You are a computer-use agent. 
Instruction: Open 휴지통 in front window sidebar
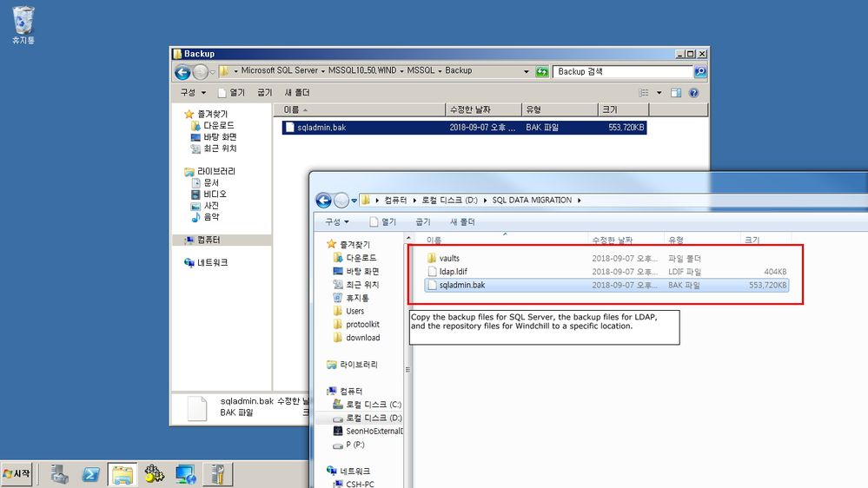pyautogui.click(x=352, y=298)
